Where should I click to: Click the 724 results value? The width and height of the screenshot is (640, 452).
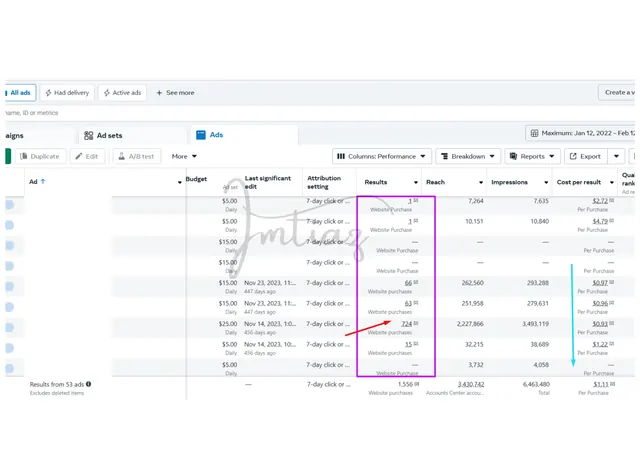point(407,324)
